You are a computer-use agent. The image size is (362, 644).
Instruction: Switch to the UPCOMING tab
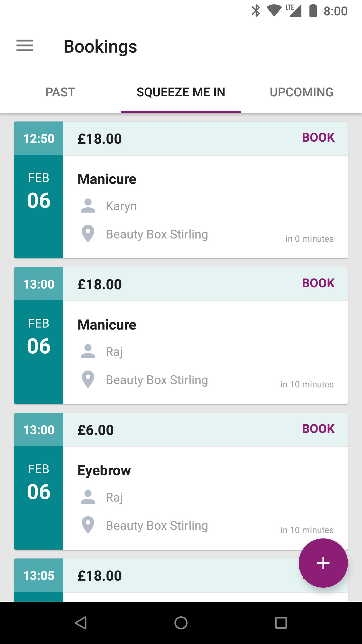[x=302, y=92]
